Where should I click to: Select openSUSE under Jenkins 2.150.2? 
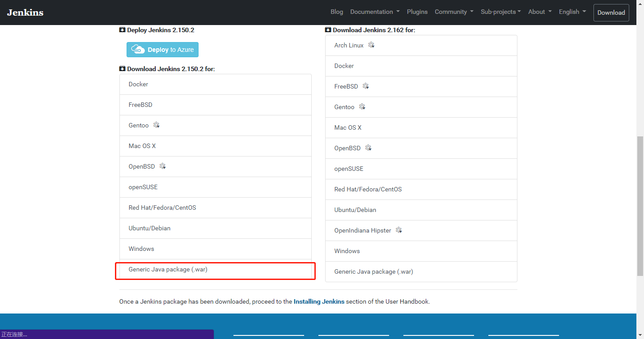point(216,187)
